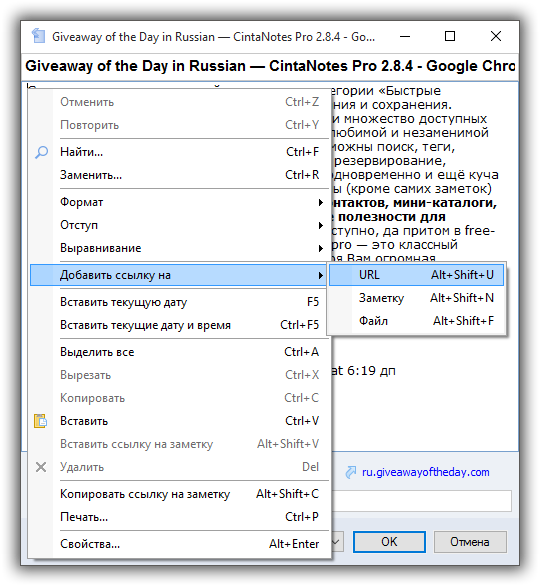The image size is (540, 586).
Task: Click the OK button
Action: tap(389, 542)
